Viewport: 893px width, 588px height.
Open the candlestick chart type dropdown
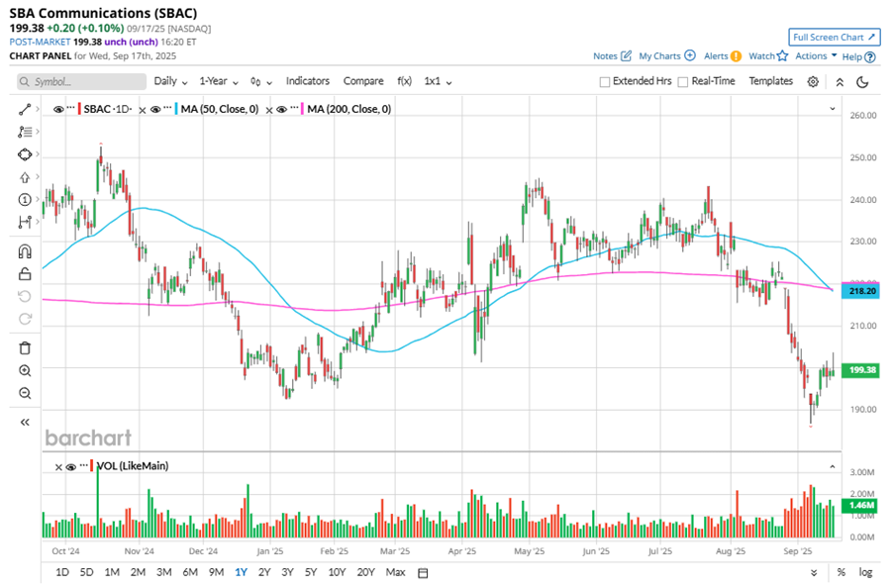pos(261,82)
